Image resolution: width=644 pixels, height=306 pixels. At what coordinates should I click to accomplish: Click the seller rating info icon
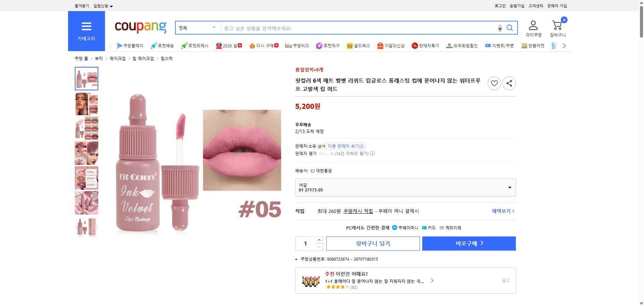pyautogui.click(x=372, y=154)
